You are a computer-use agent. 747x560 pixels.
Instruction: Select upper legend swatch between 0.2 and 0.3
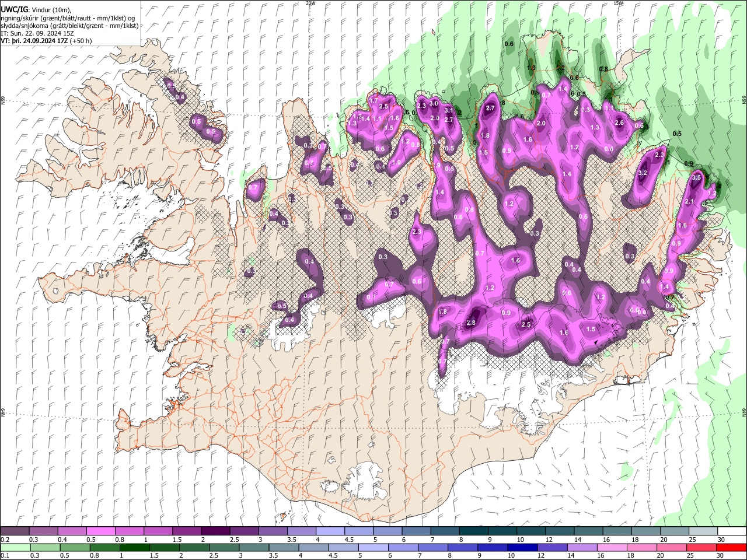(15, 531)
